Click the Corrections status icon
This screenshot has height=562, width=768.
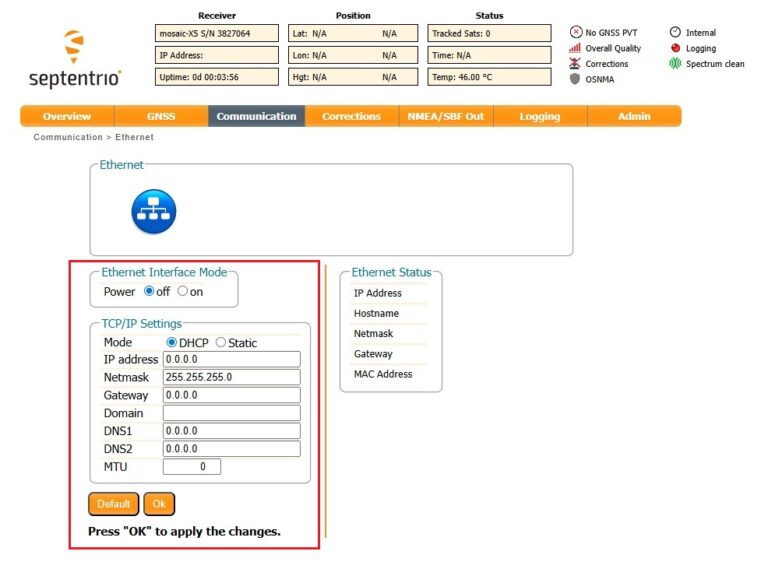pos(575,64)
